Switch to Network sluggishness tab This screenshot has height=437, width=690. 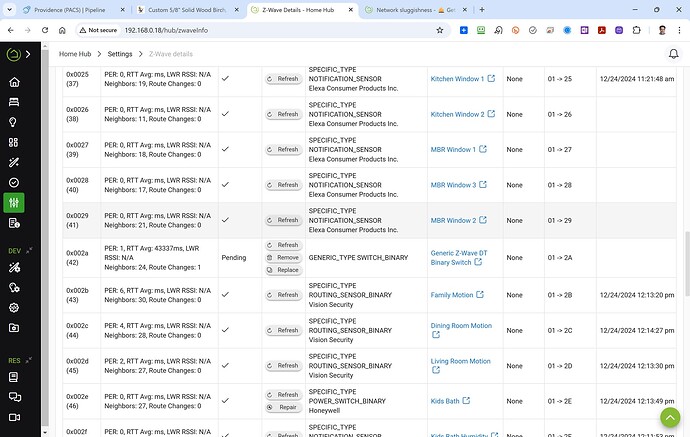coord(416,10)
